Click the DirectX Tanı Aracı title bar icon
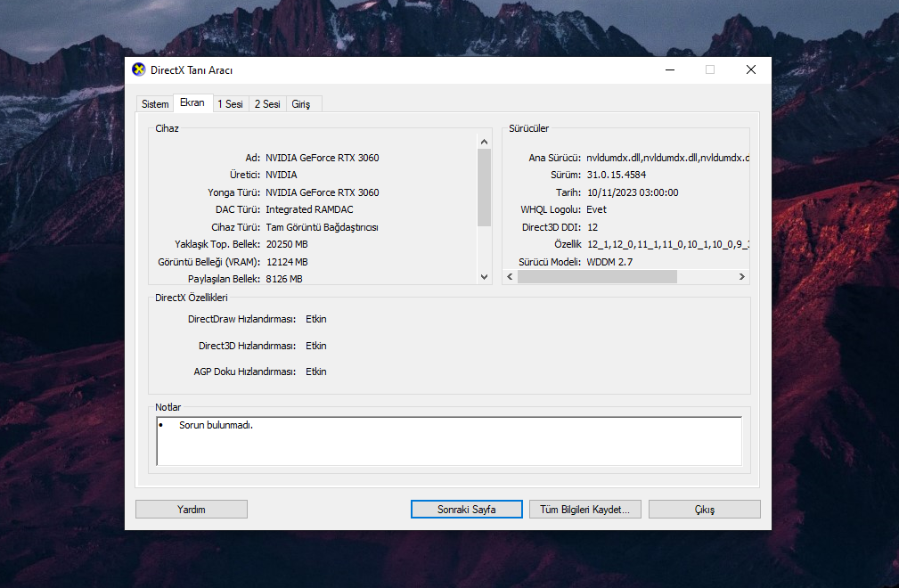Image resolution: width=899 pixels, height=588 pixels. click(x=139, y=69)
